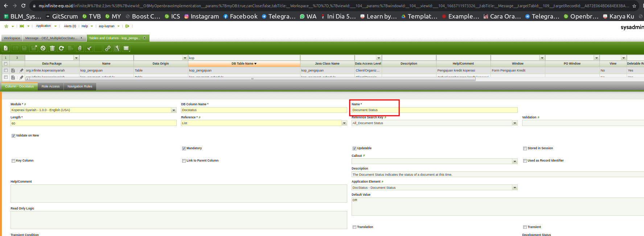
Task: Click the wrench customize form icon
Action: pyautogui.click(x=117, y=48)
